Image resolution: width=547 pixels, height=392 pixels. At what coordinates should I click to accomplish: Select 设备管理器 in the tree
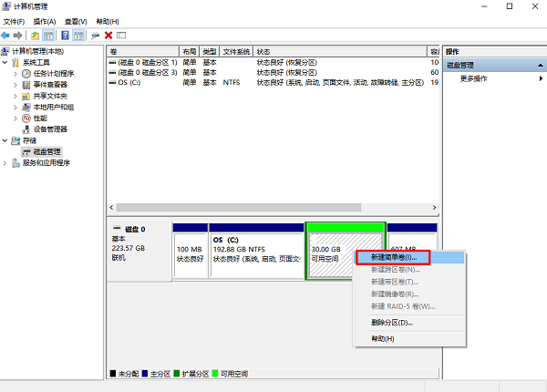click(x=50, y=129)
